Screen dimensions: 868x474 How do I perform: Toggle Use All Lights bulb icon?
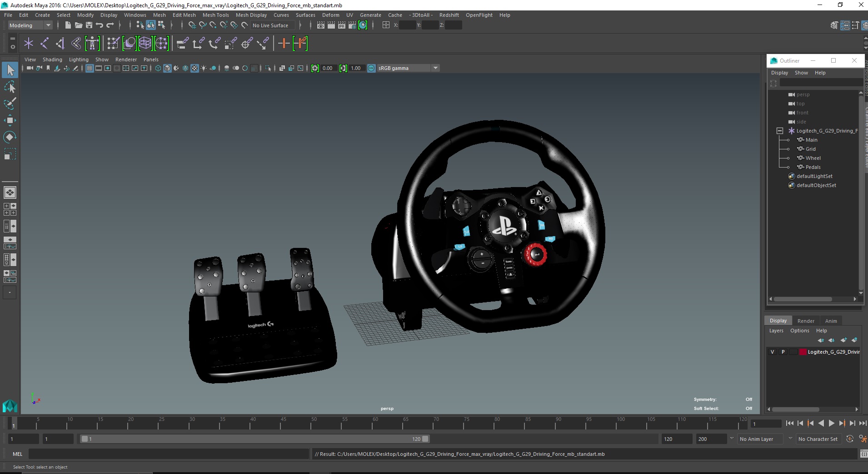click(x=204, y=68)
